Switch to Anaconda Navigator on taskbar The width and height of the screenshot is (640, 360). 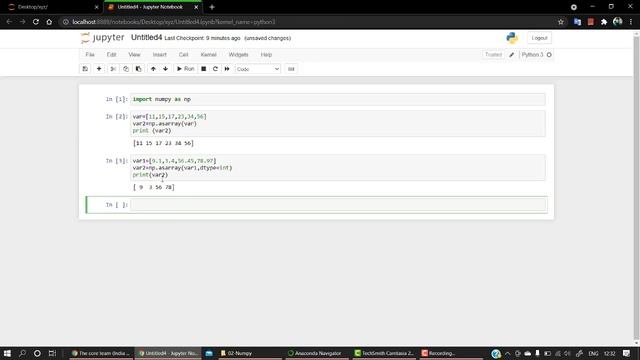(316, 353)
